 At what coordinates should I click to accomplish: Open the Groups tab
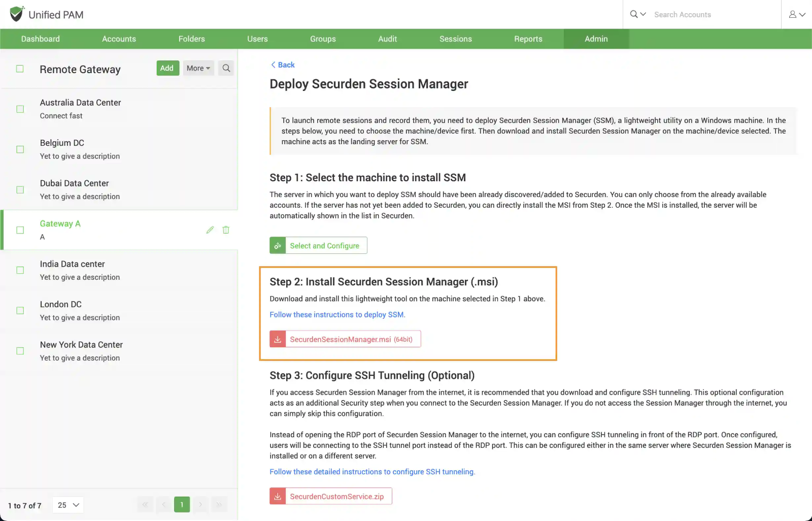point(323,39)
